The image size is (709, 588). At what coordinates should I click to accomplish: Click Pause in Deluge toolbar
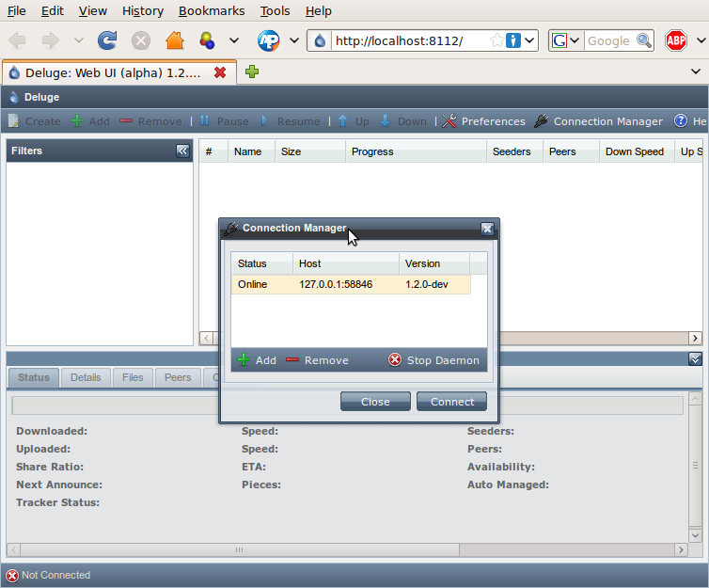pyautogui.click(x=225, y=121)
